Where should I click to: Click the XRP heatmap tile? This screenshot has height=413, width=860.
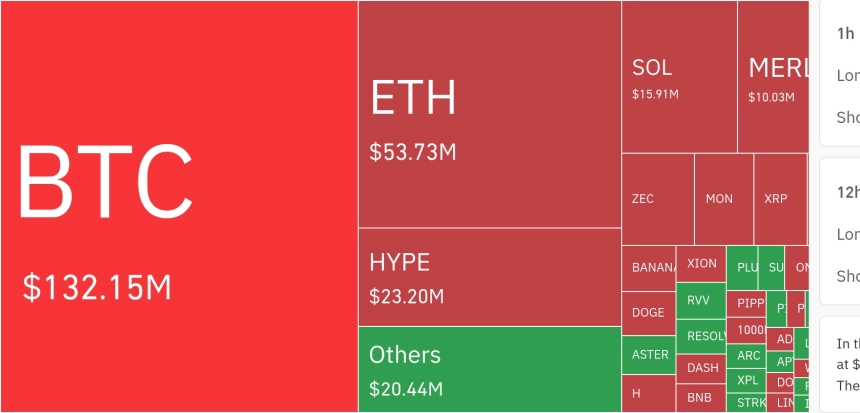(779, 199)
